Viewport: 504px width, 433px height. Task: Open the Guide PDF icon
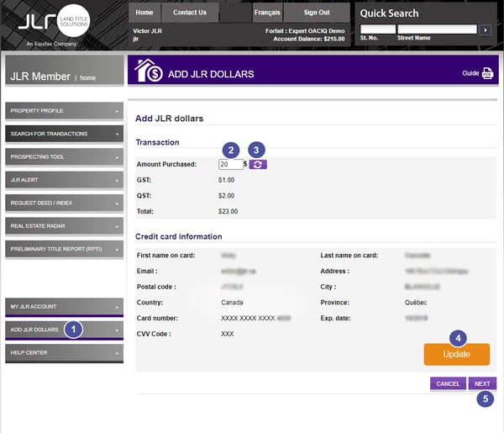(x=487, y=73)
